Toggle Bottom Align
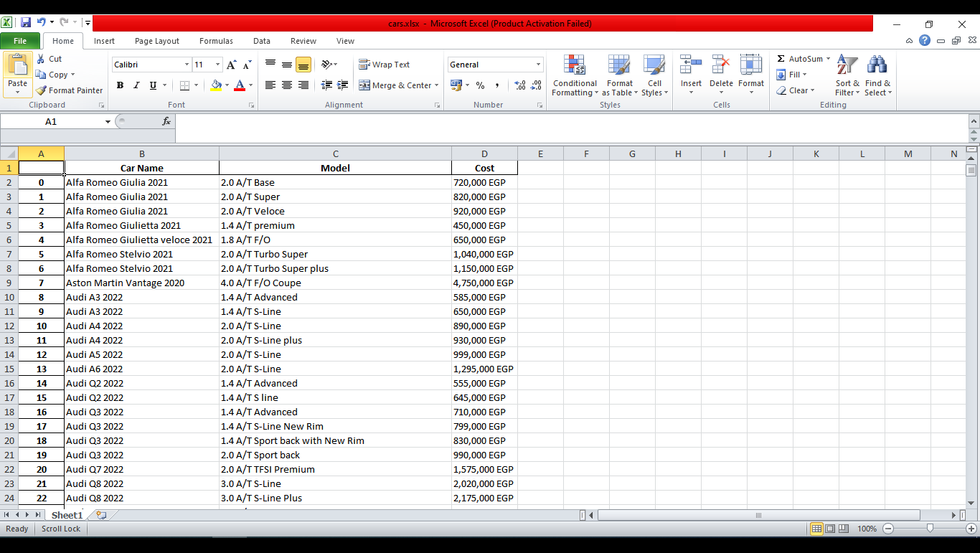The image size is (980, 553). coord(303,65)
